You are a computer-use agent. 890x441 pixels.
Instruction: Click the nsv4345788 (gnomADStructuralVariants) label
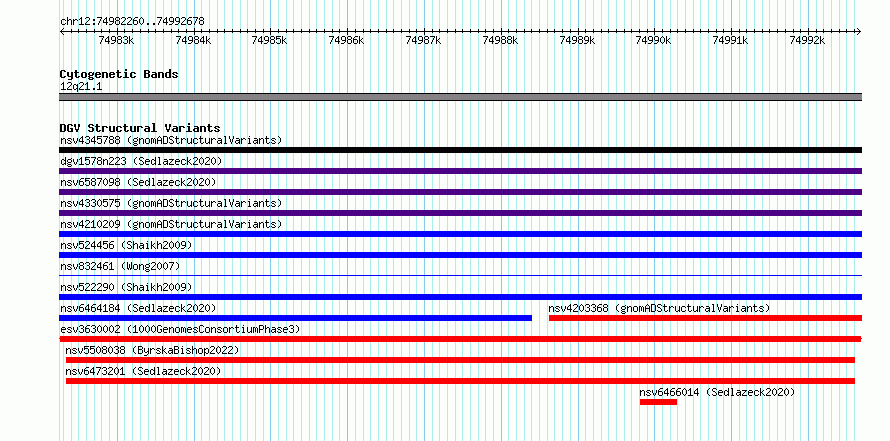pos(171,140)
